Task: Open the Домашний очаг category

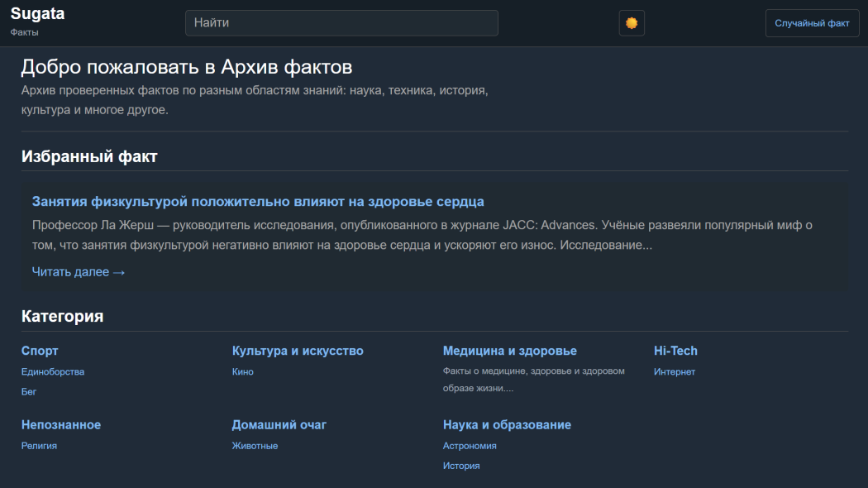Action: (x=279, y=425)
